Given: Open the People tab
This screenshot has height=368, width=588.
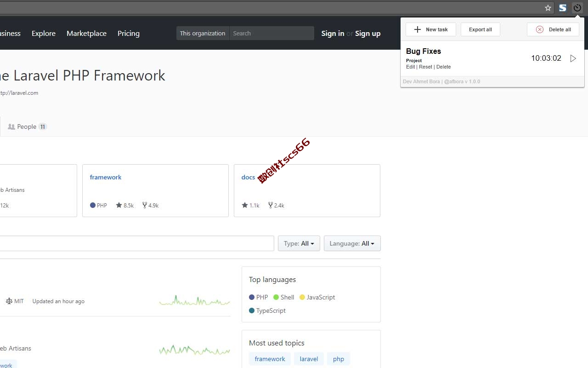Looking at the screenshot, I should tap(27, 126).
